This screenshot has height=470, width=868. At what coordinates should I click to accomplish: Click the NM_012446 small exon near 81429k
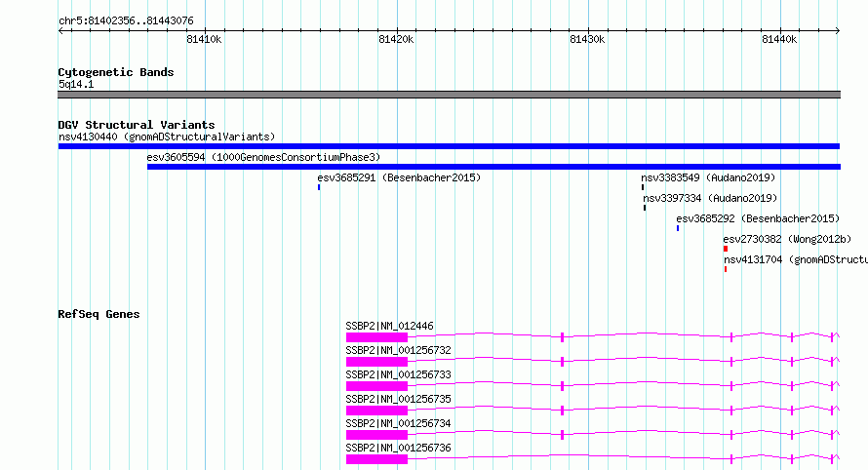(563, 337)
